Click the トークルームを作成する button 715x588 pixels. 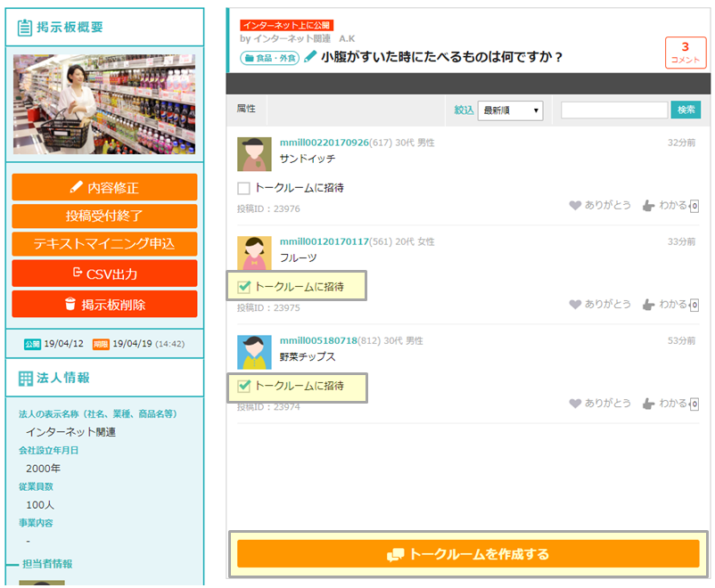coord(468,554)
